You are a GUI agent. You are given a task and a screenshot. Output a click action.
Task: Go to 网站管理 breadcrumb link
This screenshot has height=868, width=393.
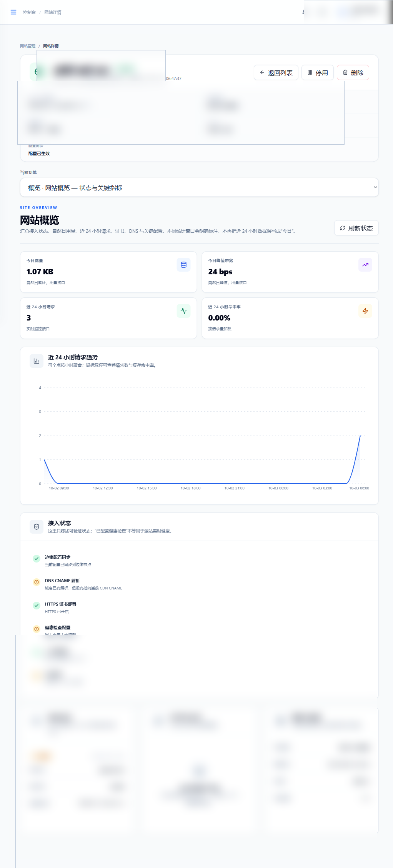(x=28, y=46)
